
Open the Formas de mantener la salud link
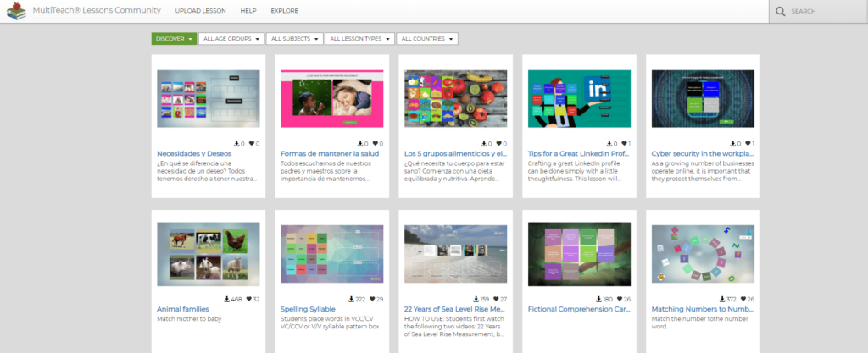point(330,153)
